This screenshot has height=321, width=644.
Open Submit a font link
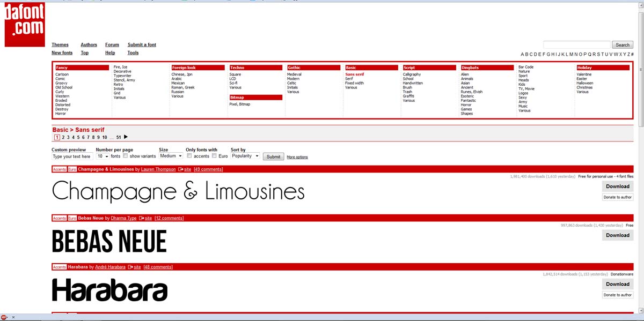142,45
